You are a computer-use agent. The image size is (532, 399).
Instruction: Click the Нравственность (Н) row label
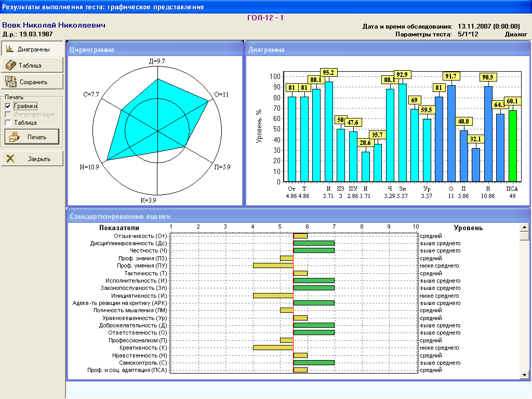pos(140,355)
